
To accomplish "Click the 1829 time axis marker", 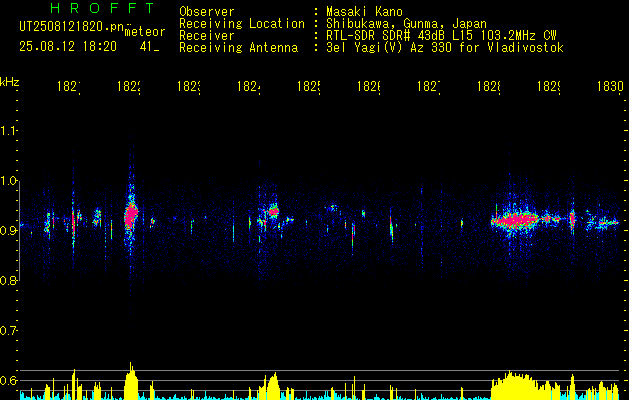I will 549,86.
